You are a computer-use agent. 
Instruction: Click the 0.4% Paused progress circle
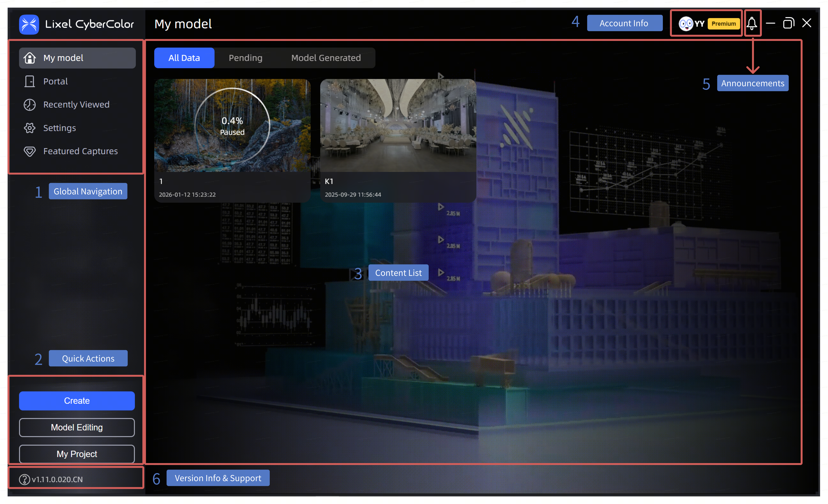click(232, 126)
